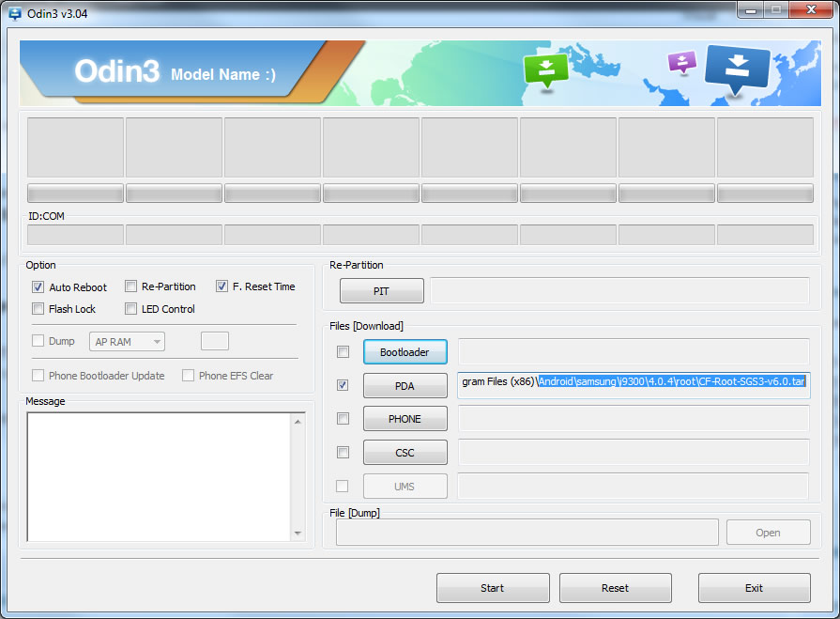The image size is (840, 619).
Task: Enable the Re-Partition option checkbox
Action: [x=130, y=286]
